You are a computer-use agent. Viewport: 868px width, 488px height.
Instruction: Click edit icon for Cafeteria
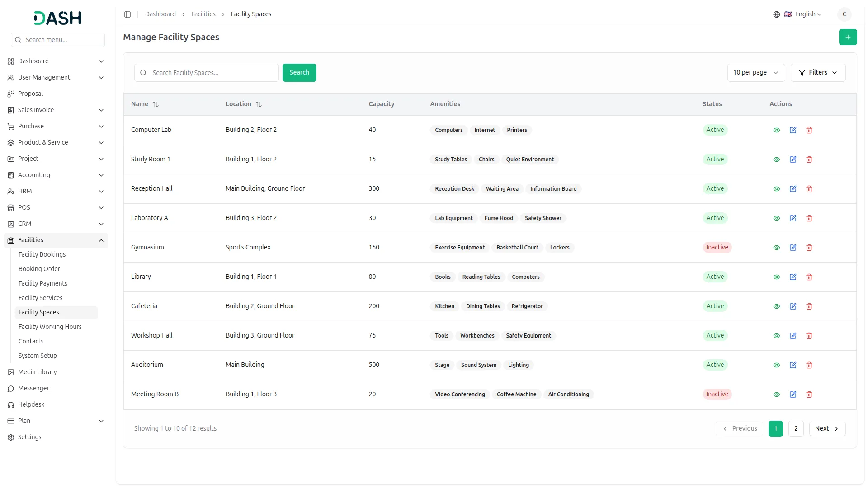coord(793,306)
